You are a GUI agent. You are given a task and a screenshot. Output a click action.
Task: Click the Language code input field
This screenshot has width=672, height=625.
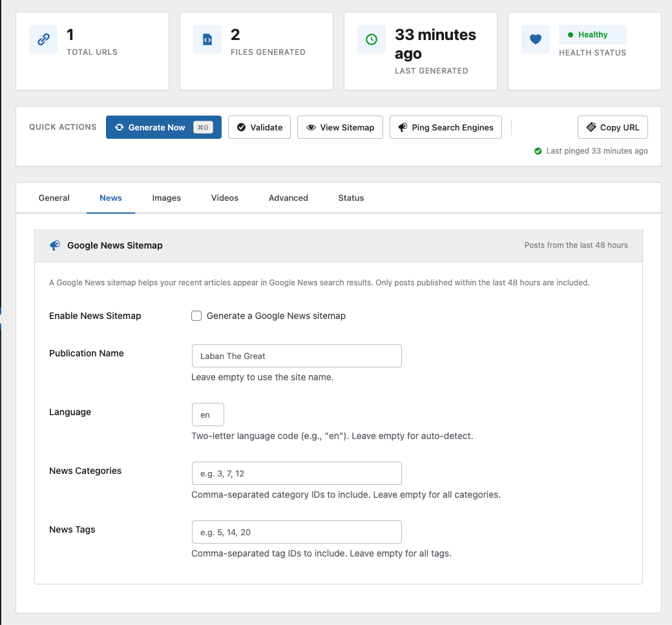[x=208, y=415]
